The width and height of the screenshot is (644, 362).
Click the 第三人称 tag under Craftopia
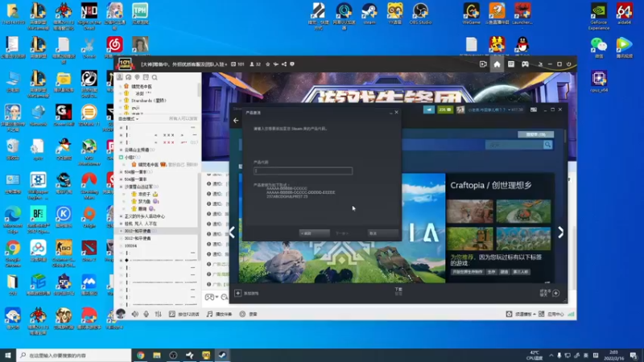coord(520,272)
